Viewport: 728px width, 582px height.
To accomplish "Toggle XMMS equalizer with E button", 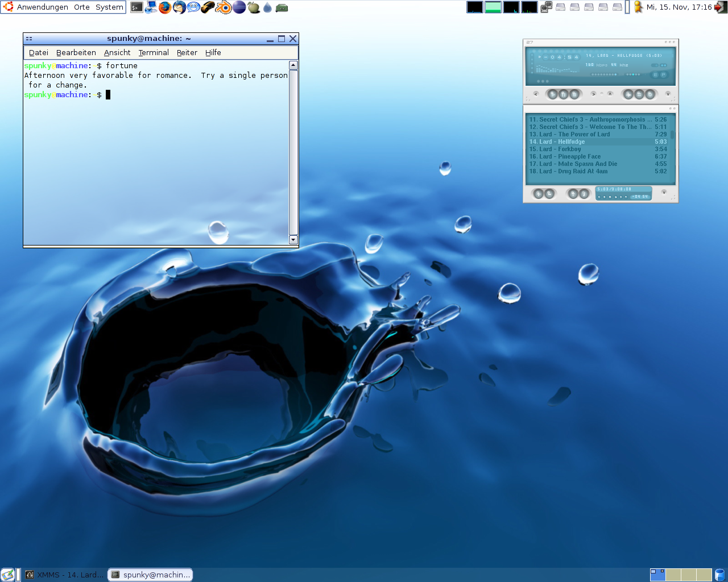I will (655, 75).
